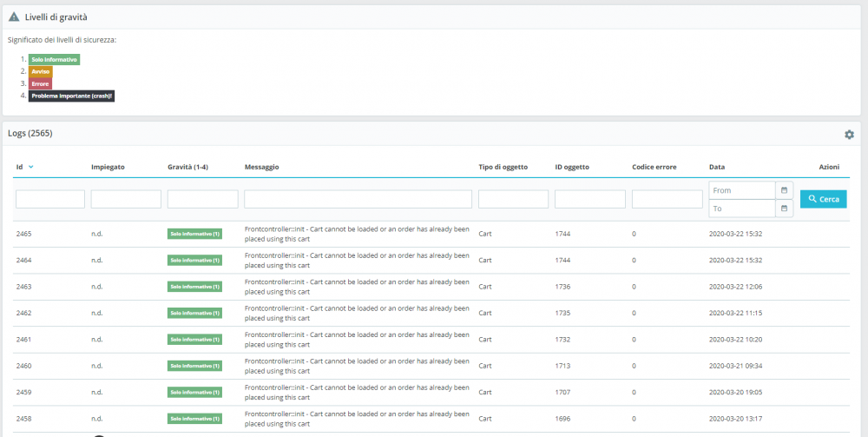Click the ID oggetto filter input

589,199
